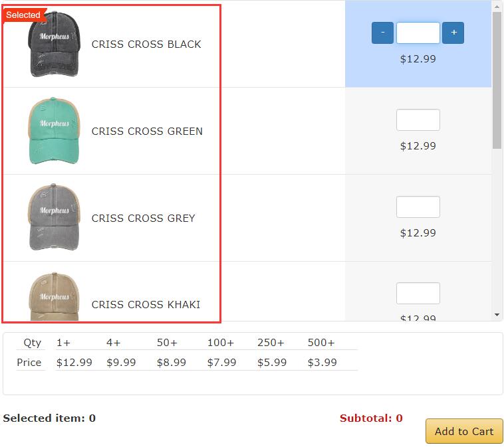Click the scrollbar down arrow
The height and width of the screenshot is (447, 504).
point(497,315)
